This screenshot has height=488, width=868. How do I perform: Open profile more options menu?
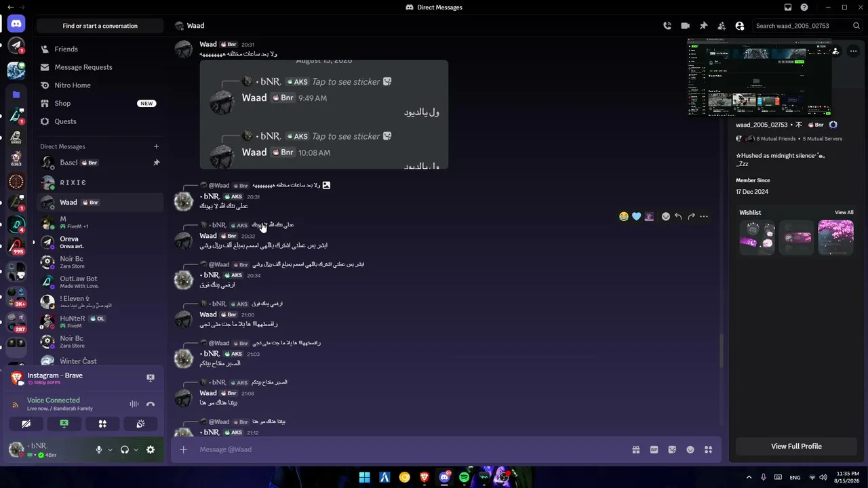(853, 51)
